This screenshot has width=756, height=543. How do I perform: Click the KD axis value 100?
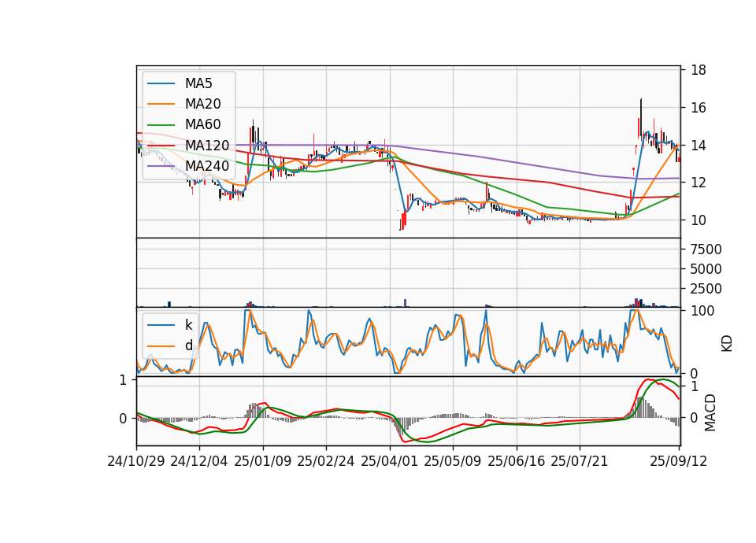pos(702,311)
